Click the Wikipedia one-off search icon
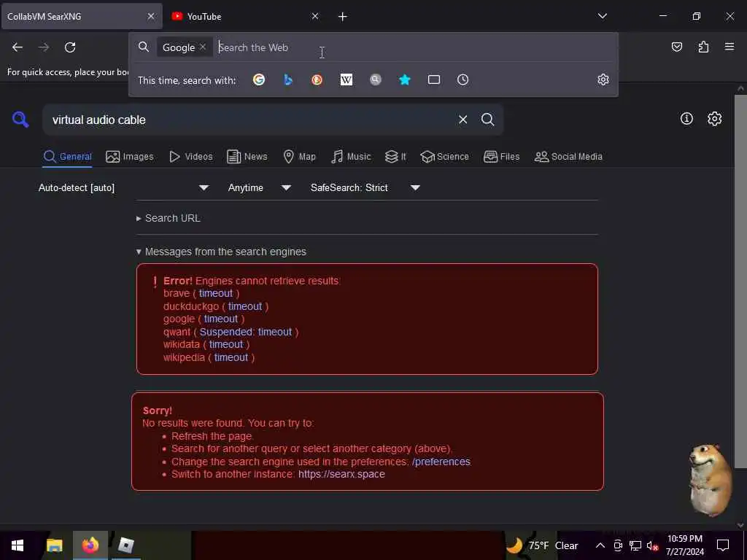Screen dimensions: 747x560 click(347, 79)
